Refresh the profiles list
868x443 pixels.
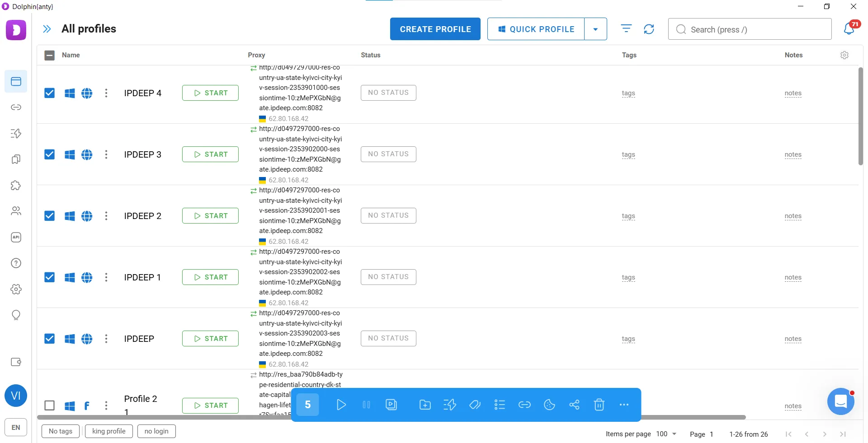click(649, 29)
